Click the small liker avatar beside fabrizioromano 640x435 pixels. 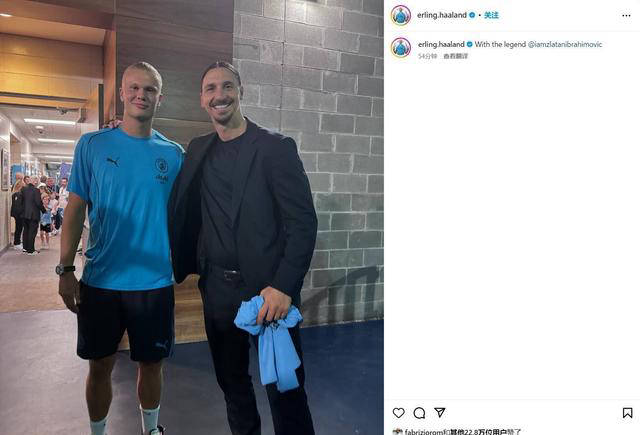point(397,432)
